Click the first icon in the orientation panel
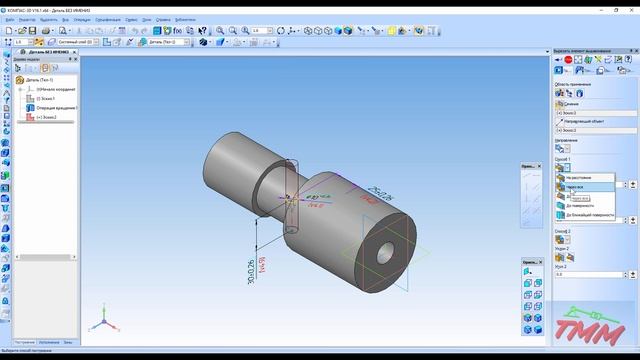 coord(527,271)
